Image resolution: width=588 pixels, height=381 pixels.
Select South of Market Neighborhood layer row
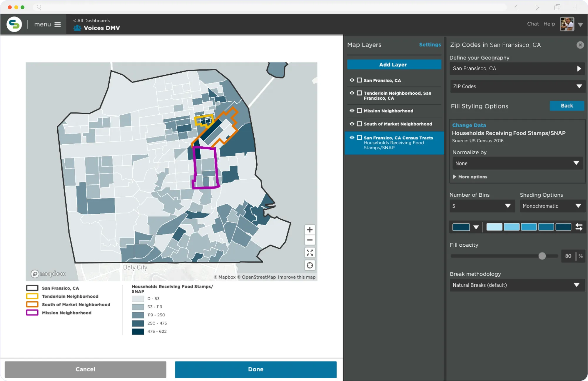click(394, 124)
